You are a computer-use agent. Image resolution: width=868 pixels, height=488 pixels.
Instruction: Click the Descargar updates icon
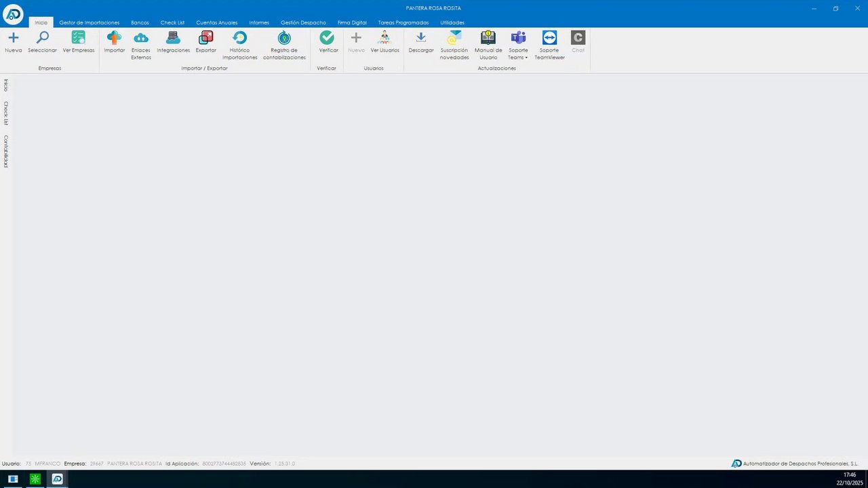[421, 38]
